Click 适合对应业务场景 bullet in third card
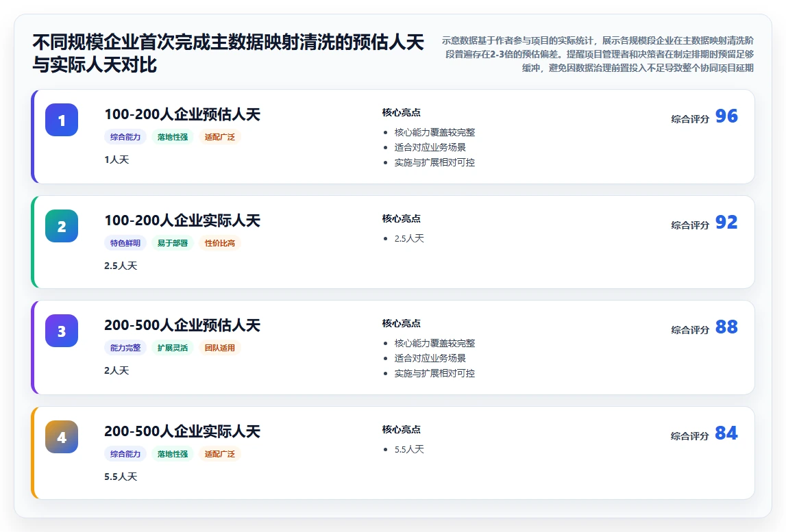Viewport: 786px width, 532px height. 430,358
